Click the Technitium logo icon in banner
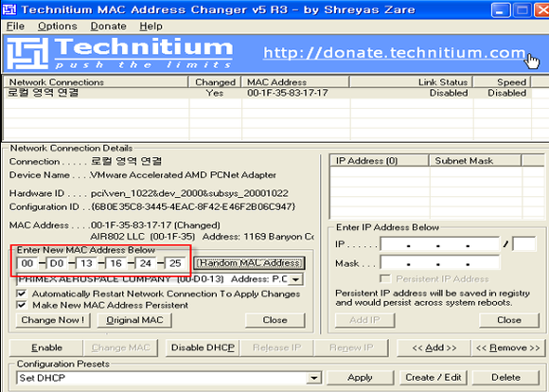Image resolution: width=549 pixels, height=392 pixels. (x=27, y=53)
